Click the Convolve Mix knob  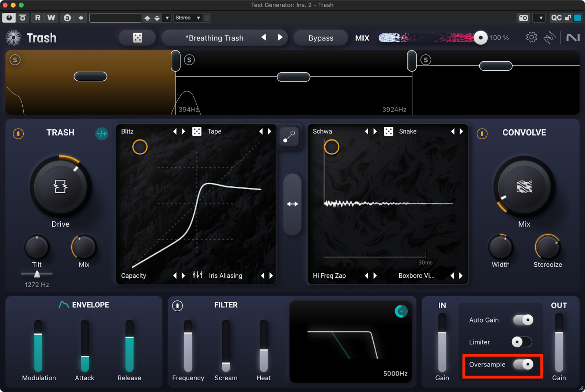(x=524, y=187)
